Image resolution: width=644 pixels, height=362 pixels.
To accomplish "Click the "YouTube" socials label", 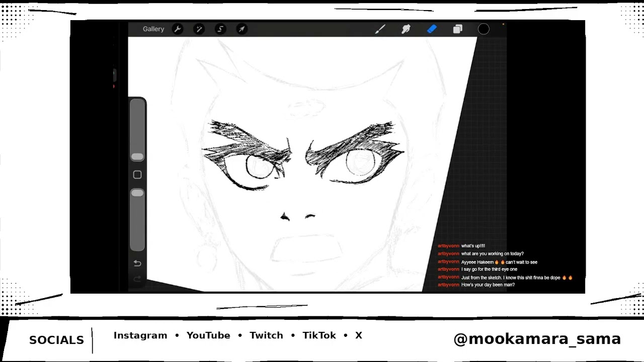I will coord(208,335).
